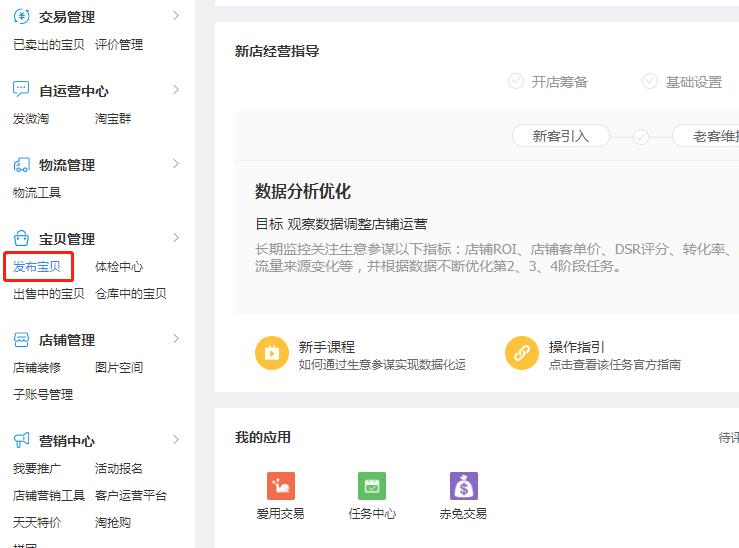Launch the 任务中心 app icon

(x=372, y=486)
